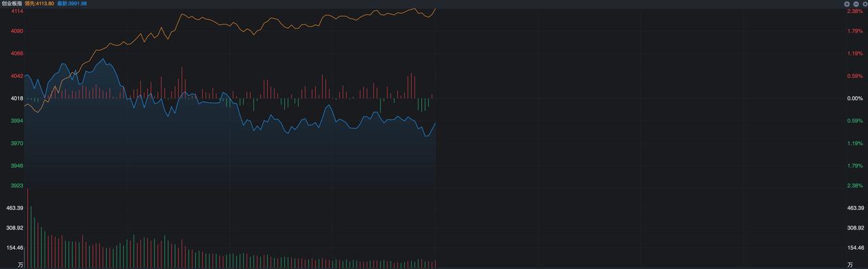Click the green 1.19% label on right axis
Screen dimensions: 868x269
coord(854,144)
